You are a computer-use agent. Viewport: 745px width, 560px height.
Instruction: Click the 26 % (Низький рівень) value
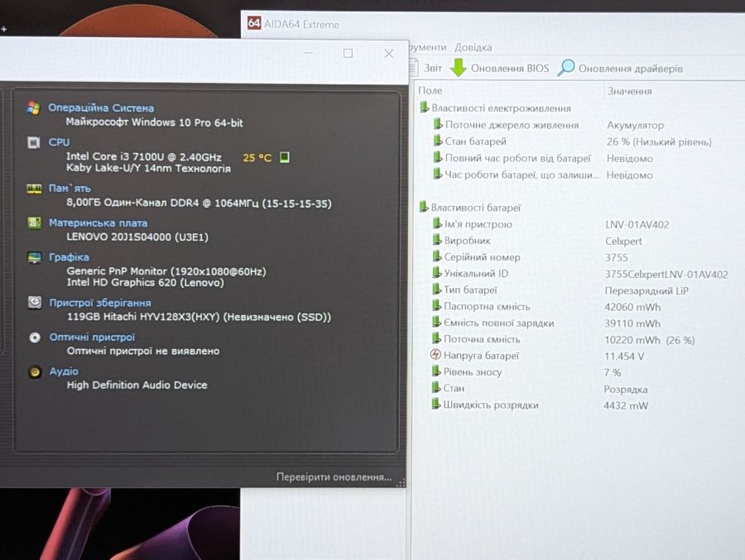[659, 142]
